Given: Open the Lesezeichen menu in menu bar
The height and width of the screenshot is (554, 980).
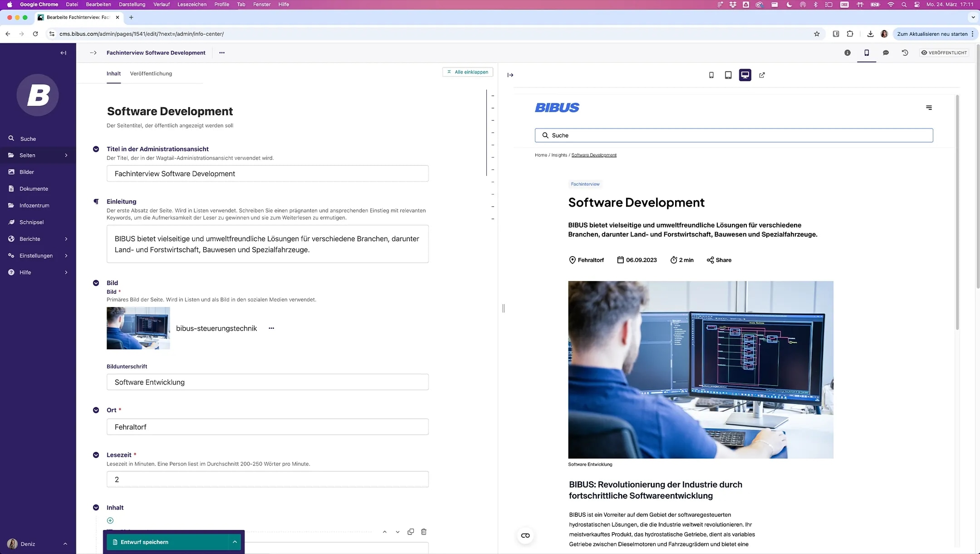Looking at the screenshot, I should point(192,5).
